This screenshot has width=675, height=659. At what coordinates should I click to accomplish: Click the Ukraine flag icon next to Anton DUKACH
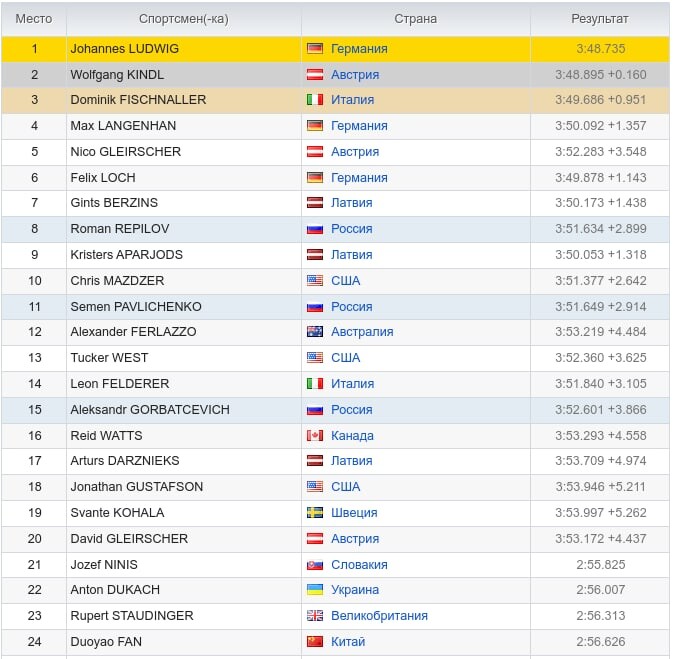315,590
